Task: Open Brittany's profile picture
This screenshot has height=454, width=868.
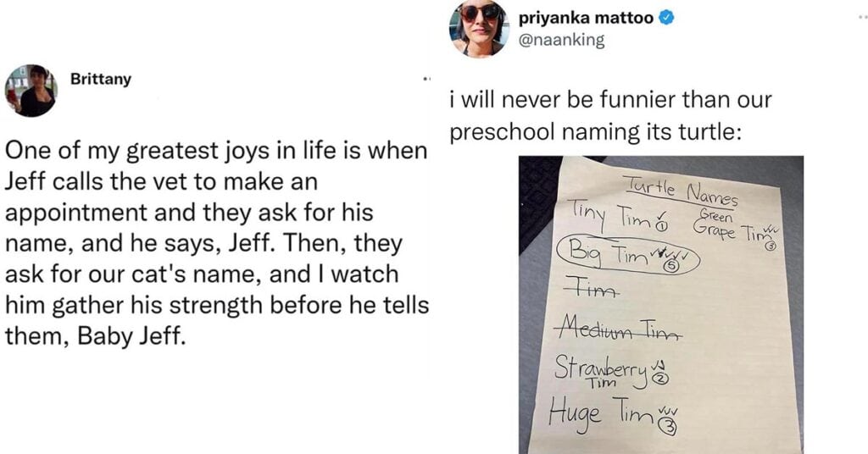Action: (31, 90)
